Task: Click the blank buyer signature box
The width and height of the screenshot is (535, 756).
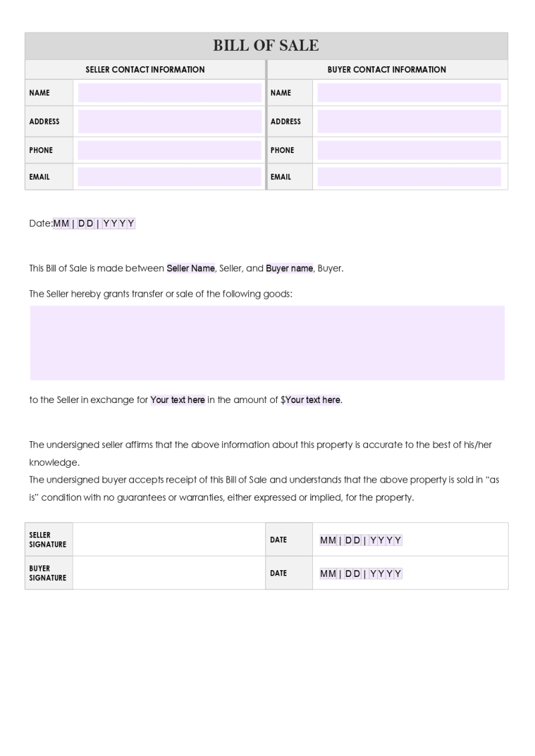Action: pos(169,573)
